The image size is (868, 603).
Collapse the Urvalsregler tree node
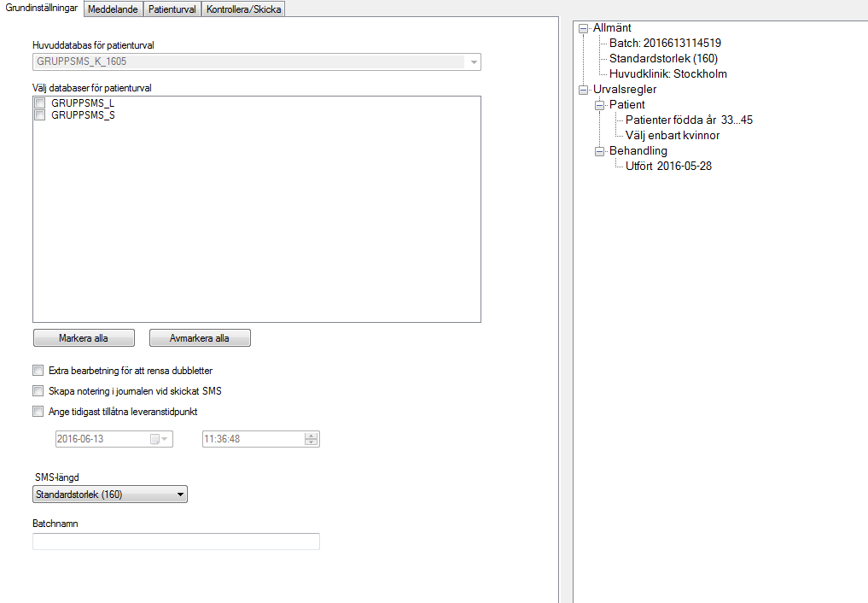584,90
